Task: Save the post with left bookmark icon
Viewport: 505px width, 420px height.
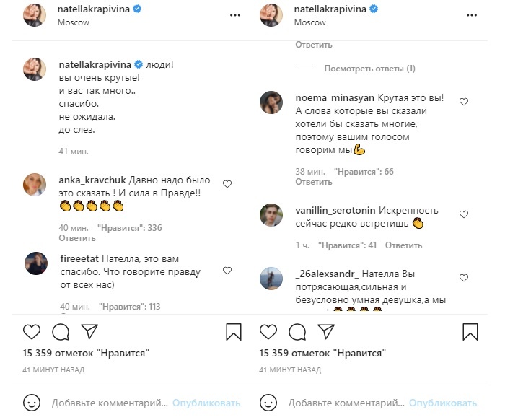Action: pos(234,332)
